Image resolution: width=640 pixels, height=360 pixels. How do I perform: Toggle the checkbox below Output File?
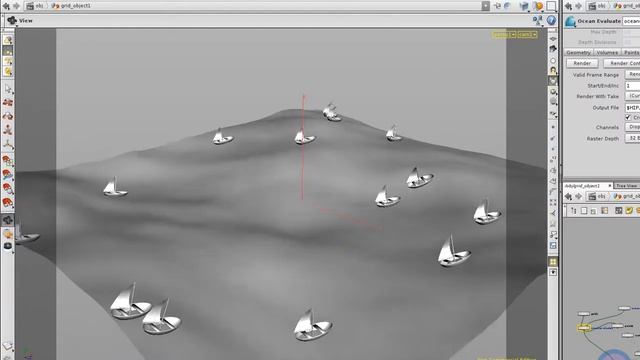coord(628,118)
